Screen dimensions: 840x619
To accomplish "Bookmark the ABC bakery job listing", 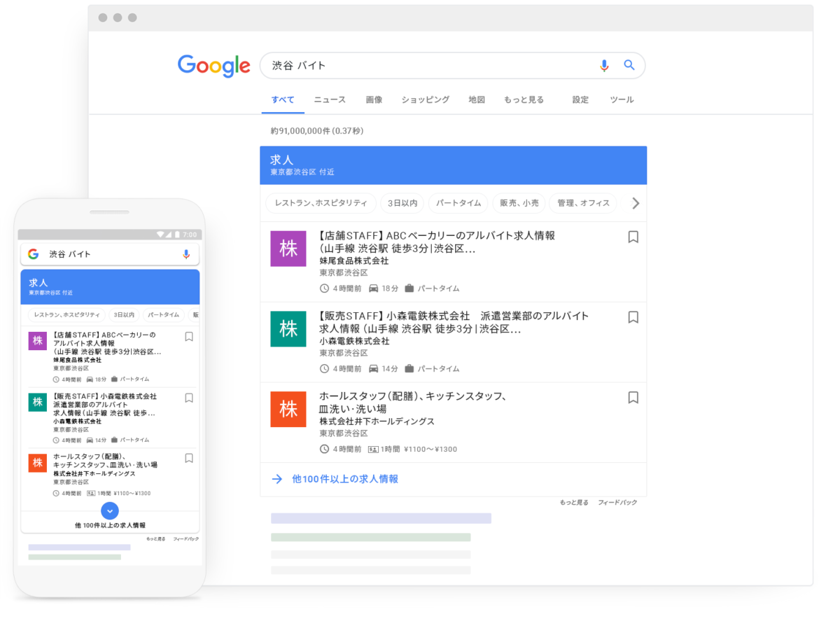I will (x=633, y=237).
